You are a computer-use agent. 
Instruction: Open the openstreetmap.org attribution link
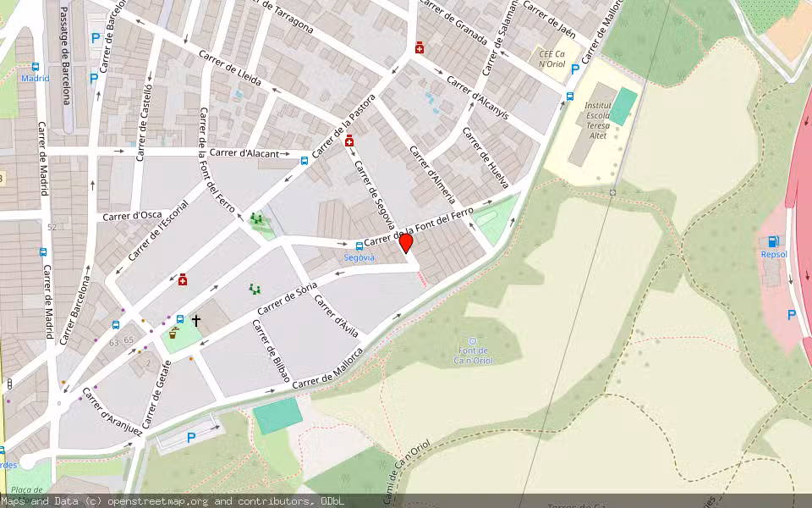[x=159, y=500]
